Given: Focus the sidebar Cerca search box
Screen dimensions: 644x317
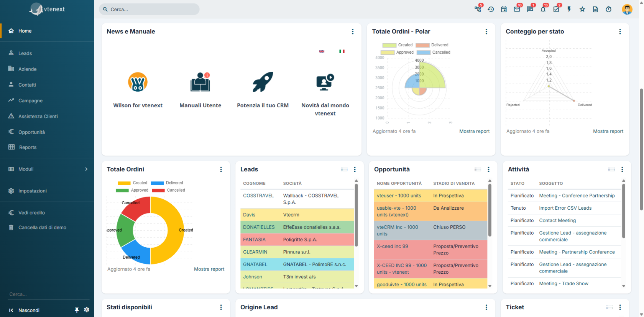Looking at the screenshot, I should 49,294.
